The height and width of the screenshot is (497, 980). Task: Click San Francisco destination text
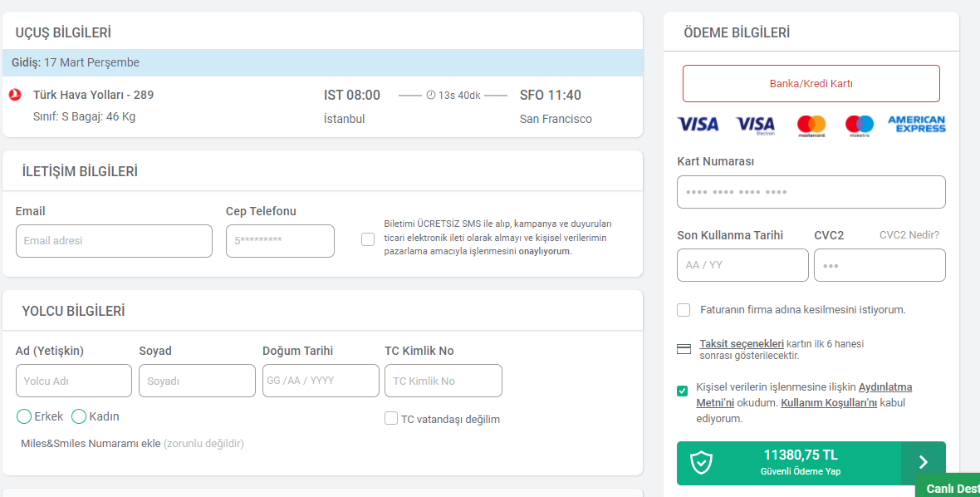[x=556, y=119]
